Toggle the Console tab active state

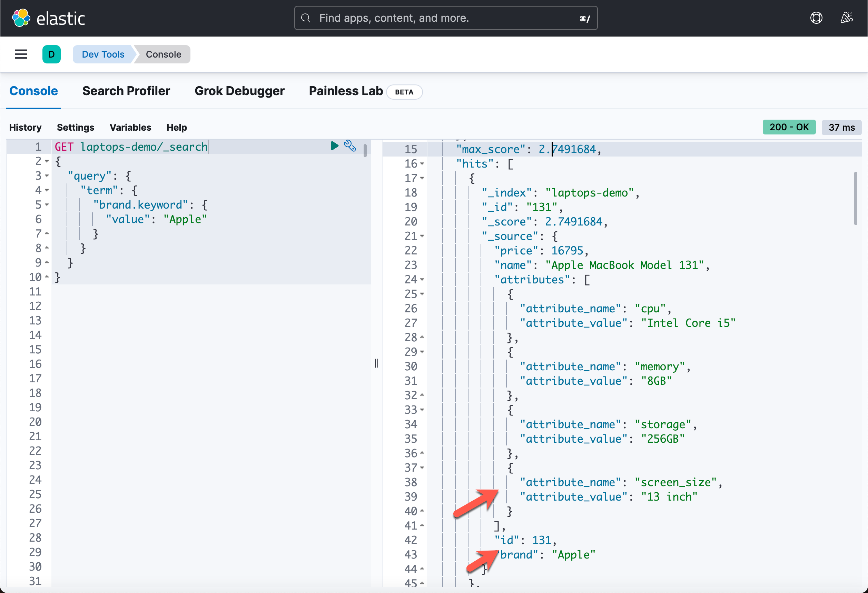click(x=34, y=91)
